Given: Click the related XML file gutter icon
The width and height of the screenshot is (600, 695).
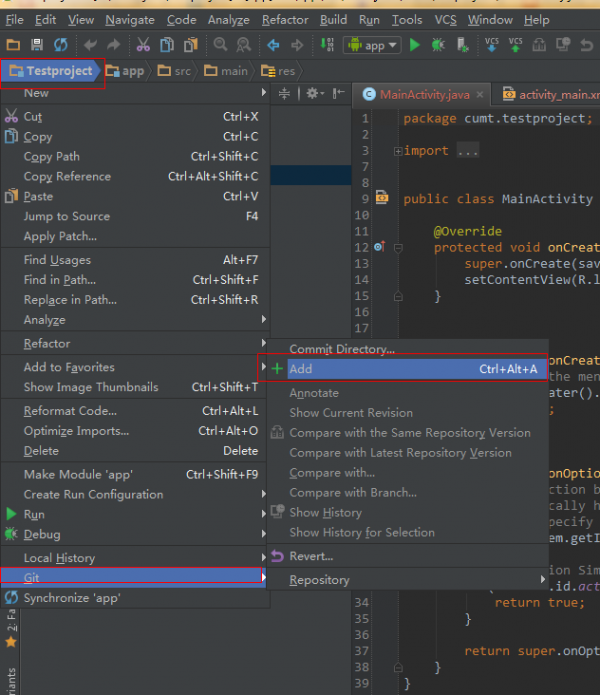Looking at the screenshot, I should pos(382,197).
